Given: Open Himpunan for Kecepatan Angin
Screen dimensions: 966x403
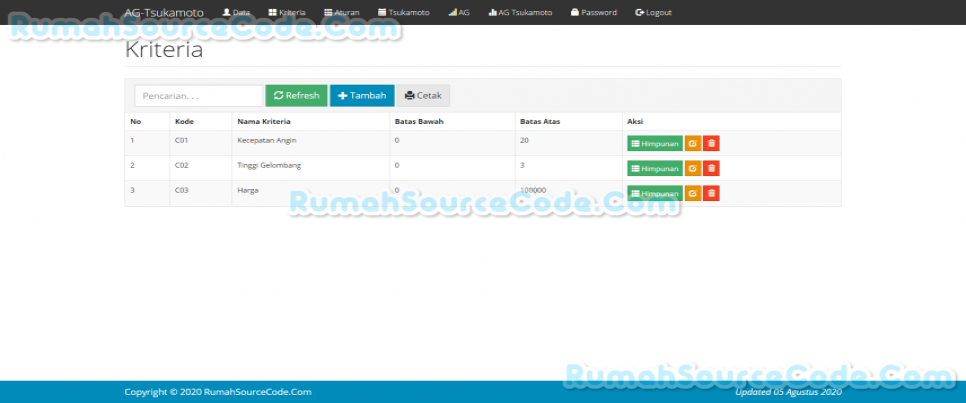Looking at the screenshot, I should [655, 143].
